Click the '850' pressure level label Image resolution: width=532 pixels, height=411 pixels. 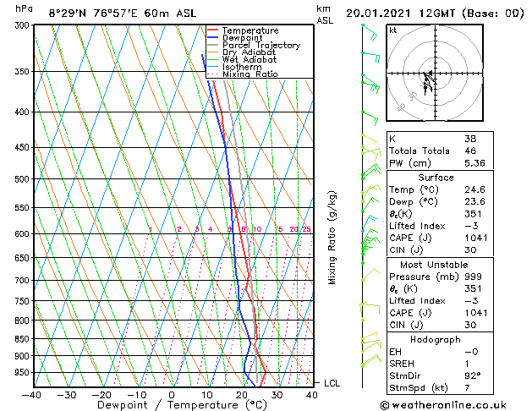(x=24, y=339)
